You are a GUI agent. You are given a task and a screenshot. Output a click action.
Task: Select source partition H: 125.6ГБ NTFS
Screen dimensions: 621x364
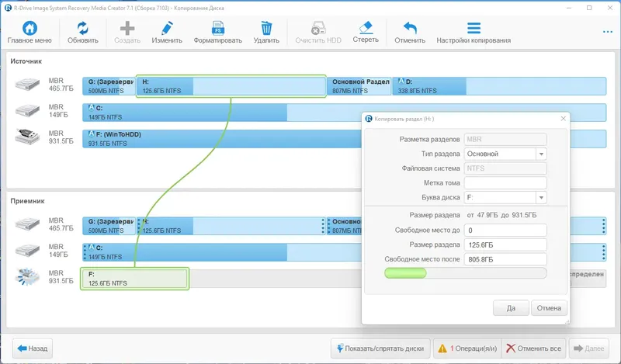(231, 86)
